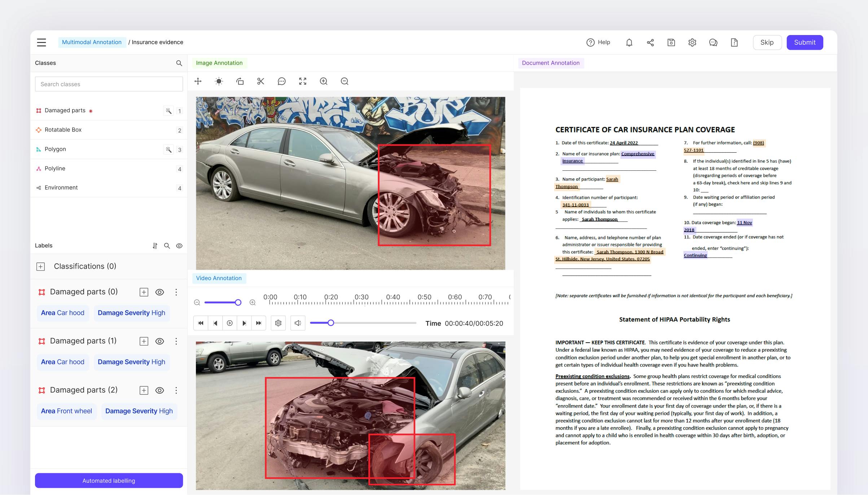Hide the Damaged parts (0) label
This screenshot has width=868, height=495.
pos(159,292)
